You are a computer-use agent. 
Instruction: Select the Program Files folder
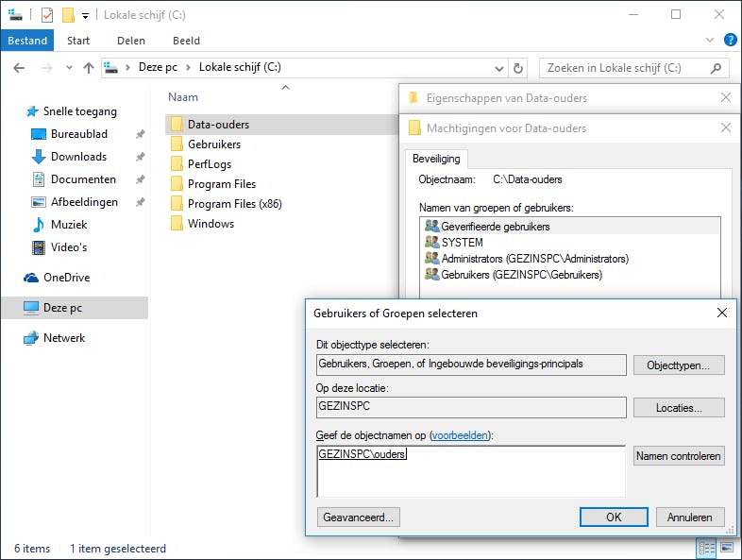[x=222, y=184]
